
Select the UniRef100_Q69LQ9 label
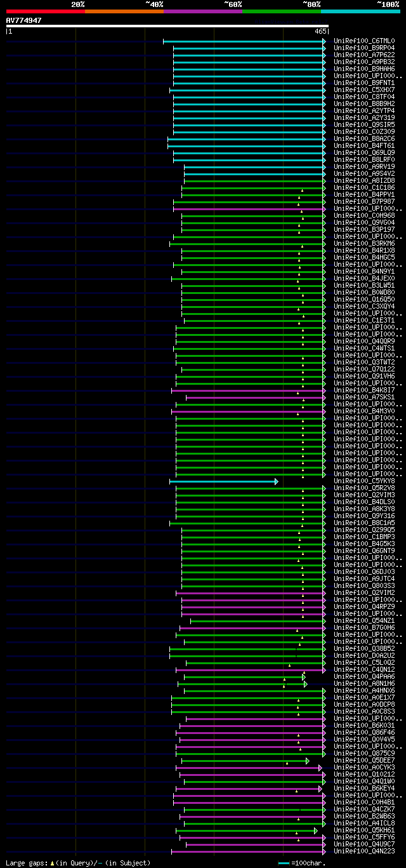364,153
